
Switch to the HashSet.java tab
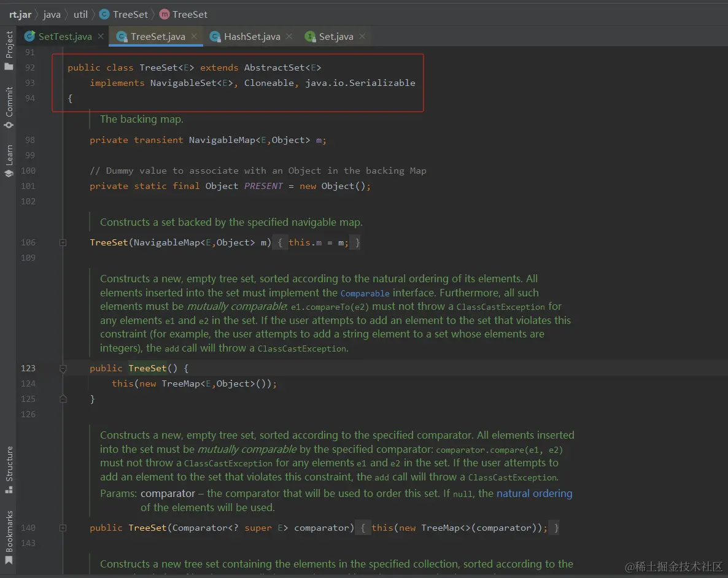[252, 36]
